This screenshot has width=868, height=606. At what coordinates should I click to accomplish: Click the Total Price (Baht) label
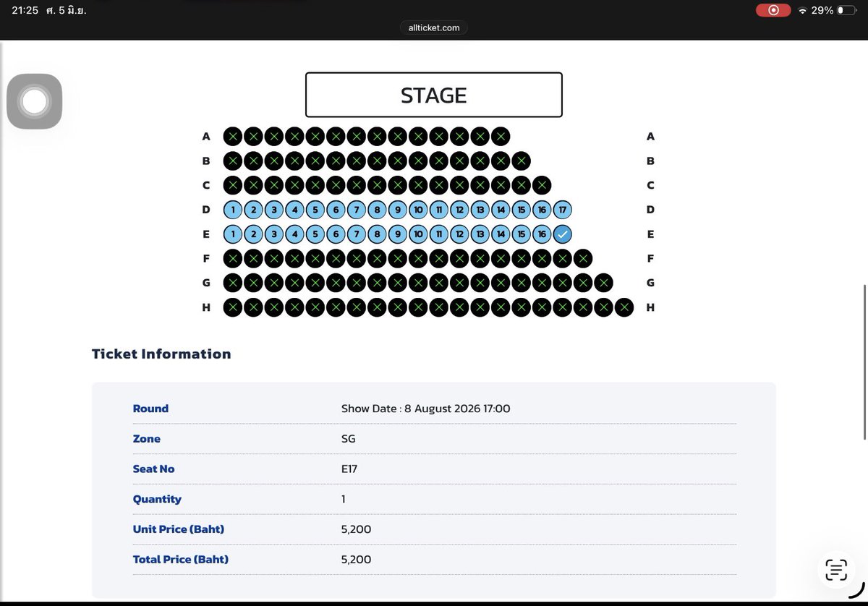[x=181, y=559]
